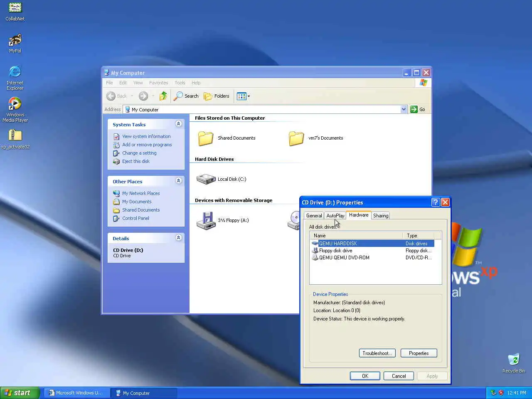Image resolution: width=532 pixels, height=399 pixels.
Task: Click the Start button
Action: point(20,393)
